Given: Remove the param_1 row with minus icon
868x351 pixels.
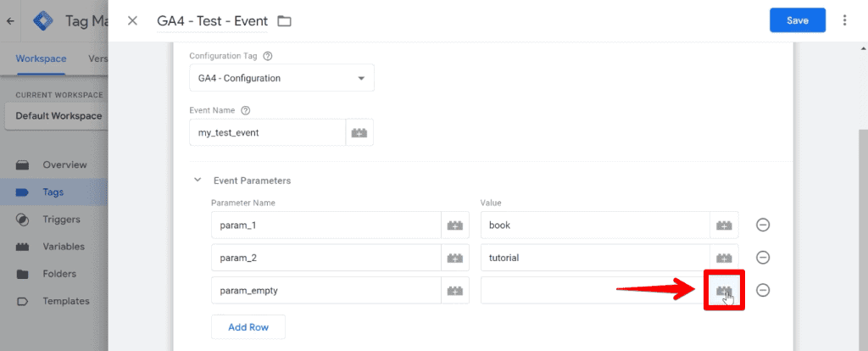Looking at the screenshot, I should (x=763, y=225).
